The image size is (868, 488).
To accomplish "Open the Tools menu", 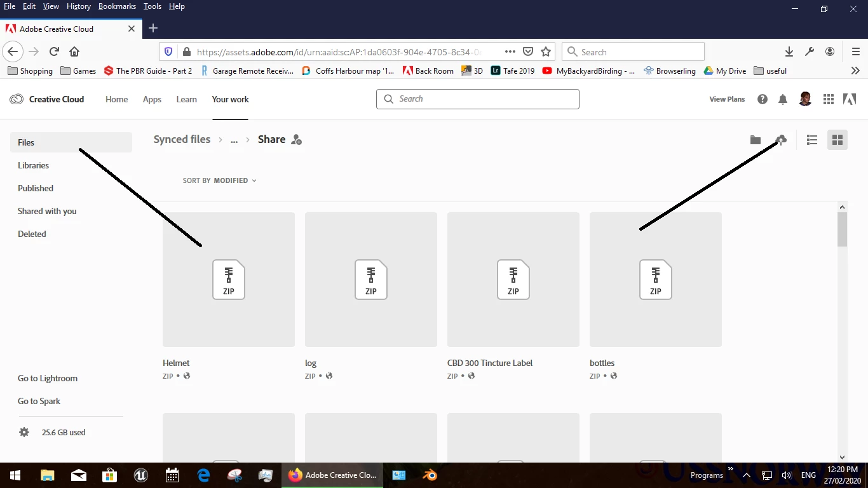I will [153, 6].
